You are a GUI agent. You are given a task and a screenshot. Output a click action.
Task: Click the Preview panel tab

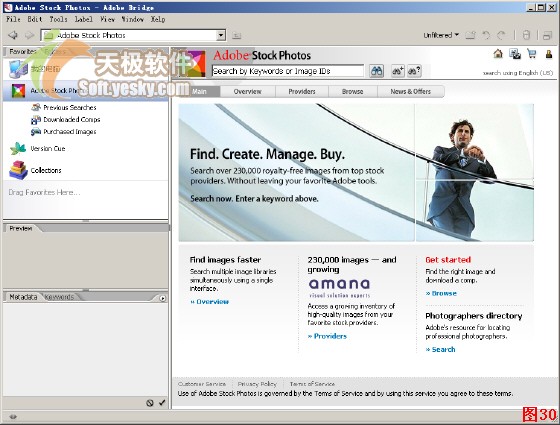[21, 228]
